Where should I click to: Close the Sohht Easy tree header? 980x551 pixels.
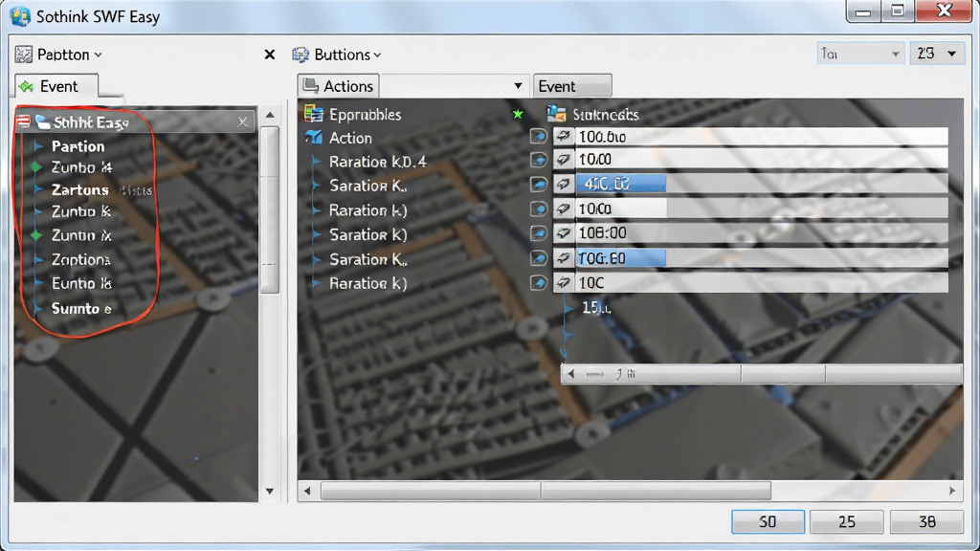point(242,121)
